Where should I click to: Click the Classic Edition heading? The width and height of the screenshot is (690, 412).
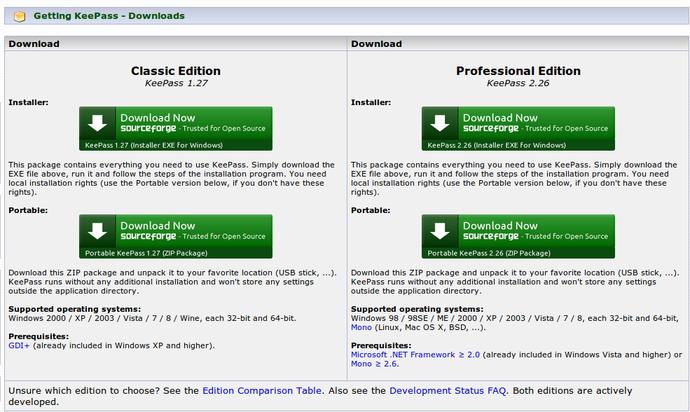(176, 71)
